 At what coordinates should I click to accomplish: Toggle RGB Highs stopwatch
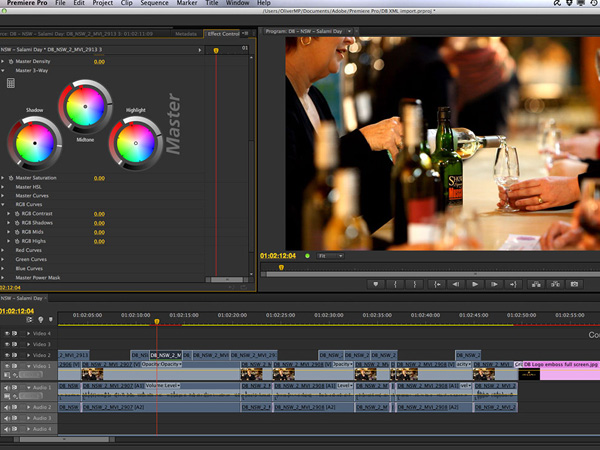pos(17,241)
